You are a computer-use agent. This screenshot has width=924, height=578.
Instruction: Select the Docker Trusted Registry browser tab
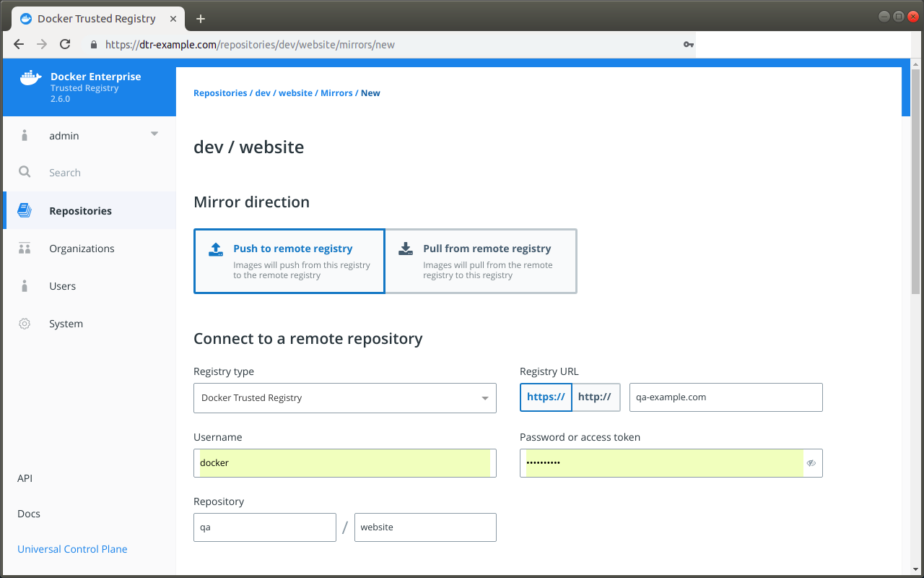(x=97, y=19)
